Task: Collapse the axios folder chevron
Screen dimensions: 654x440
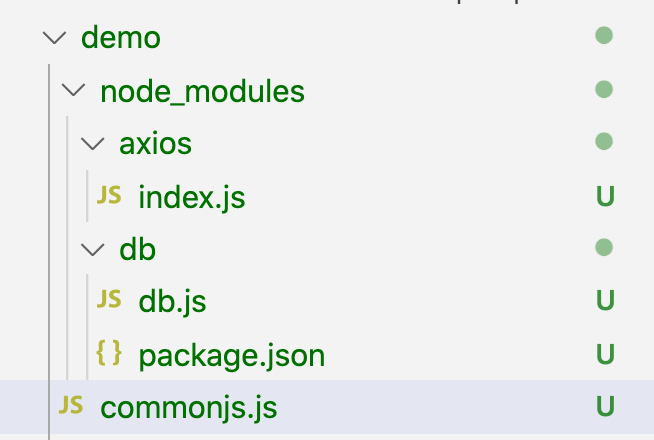Action: pyautogui.click(x=93, y=144)
